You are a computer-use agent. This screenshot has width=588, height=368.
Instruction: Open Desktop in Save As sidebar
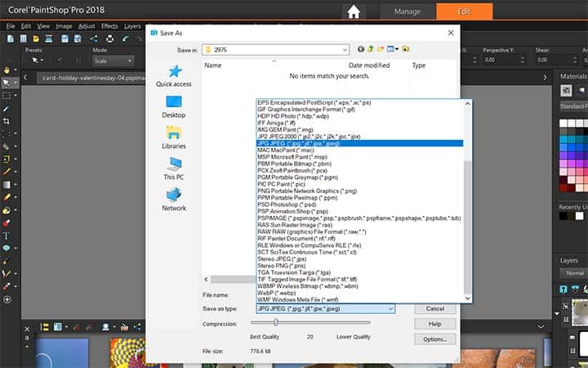(174, 107)
